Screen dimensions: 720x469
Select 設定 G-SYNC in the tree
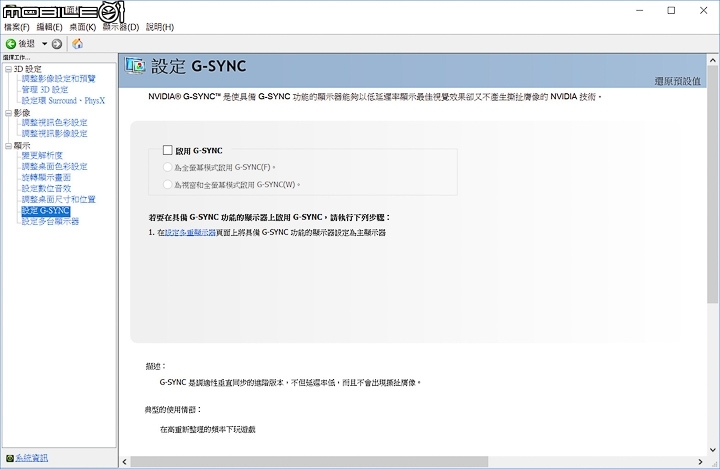pos(46,210)
